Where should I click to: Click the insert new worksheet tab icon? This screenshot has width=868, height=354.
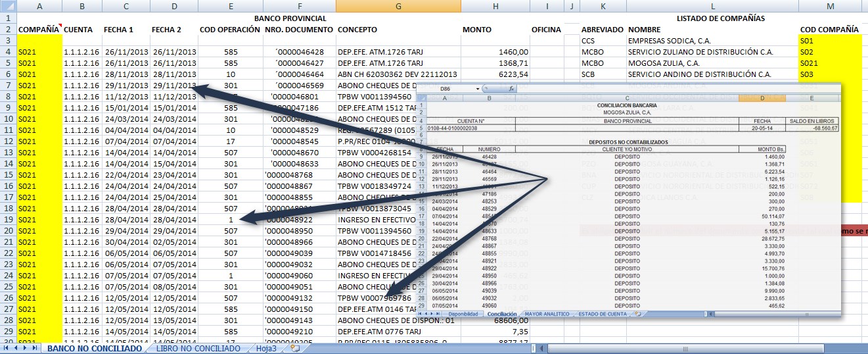point(296,349)
